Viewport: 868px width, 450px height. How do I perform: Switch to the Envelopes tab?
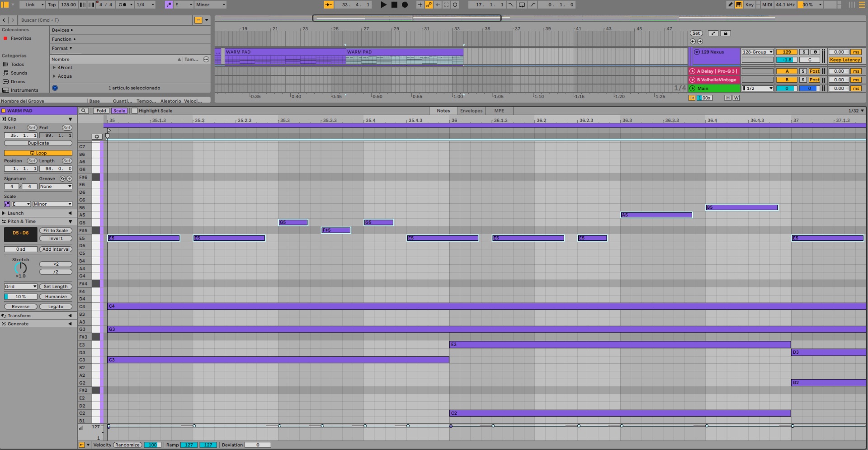click(x=471, y=111)
